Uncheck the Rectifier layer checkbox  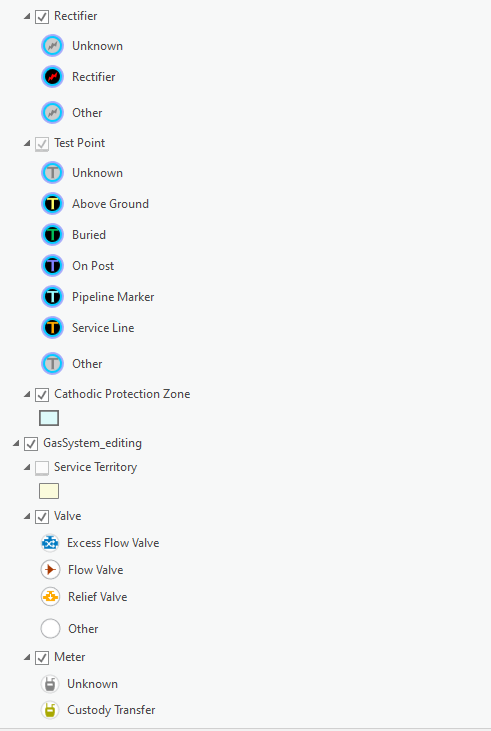click(x=42, y=17)
